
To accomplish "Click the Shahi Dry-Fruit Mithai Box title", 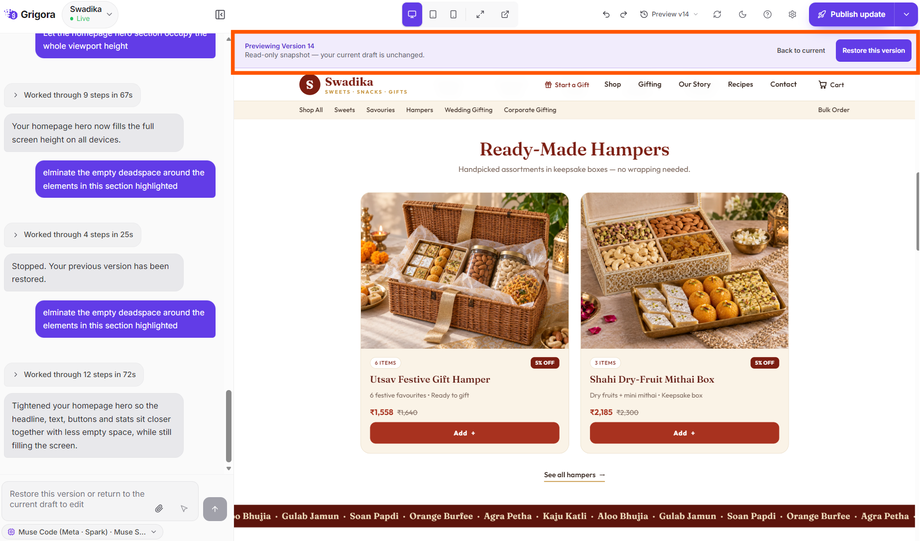I will (652, 380).
